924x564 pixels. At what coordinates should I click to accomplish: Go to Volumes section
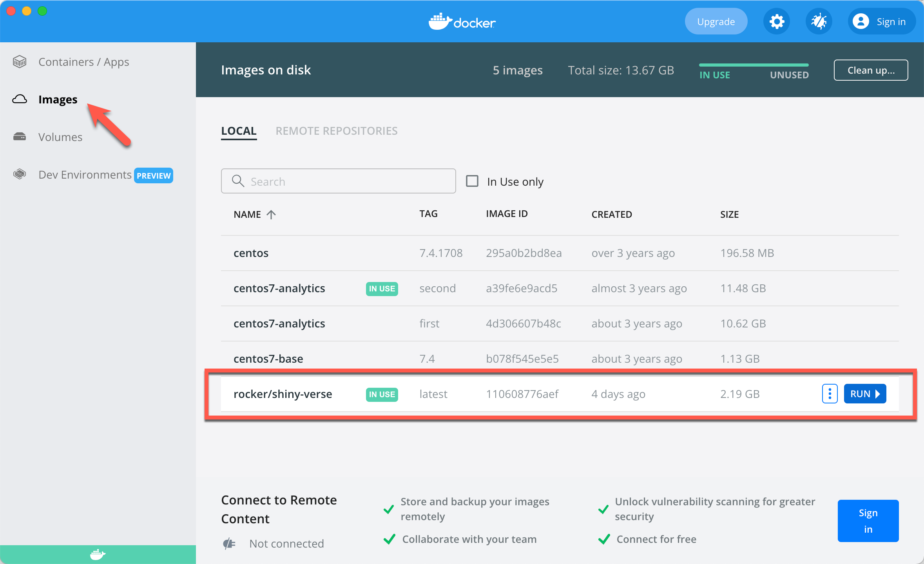[x=60, y=137]
